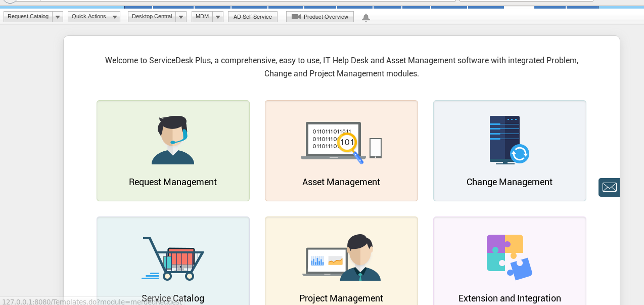Click the Request Catalog button
The image size is (644, 305).
point(28,17)
